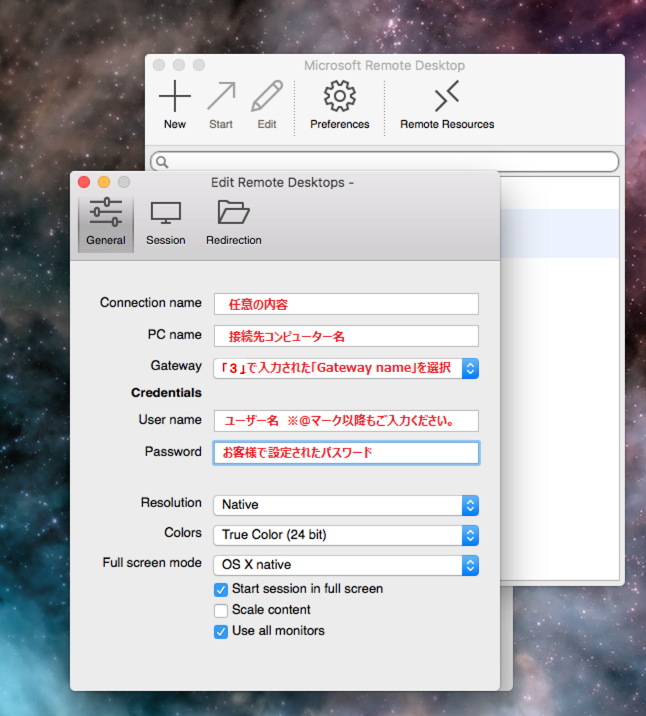Open the Resolution dropdown
This screenshot has width=646, height=716.
(x=346, y=505)
